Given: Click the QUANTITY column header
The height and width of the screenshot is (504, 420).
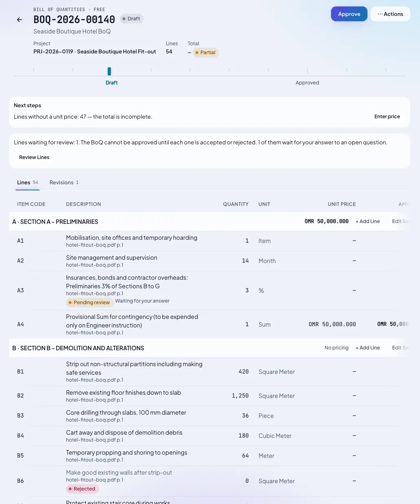Looking at the screenshot, I should (236, 204).
